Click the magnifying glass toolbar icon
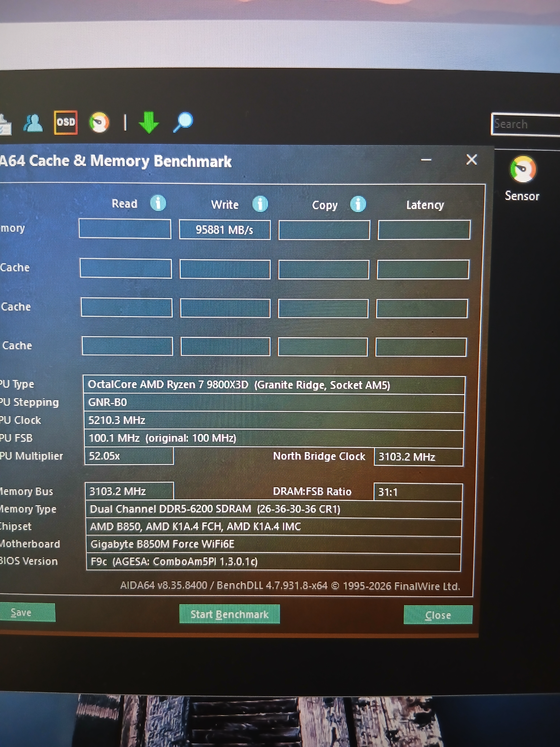560x747 pixels. [183, 122]
